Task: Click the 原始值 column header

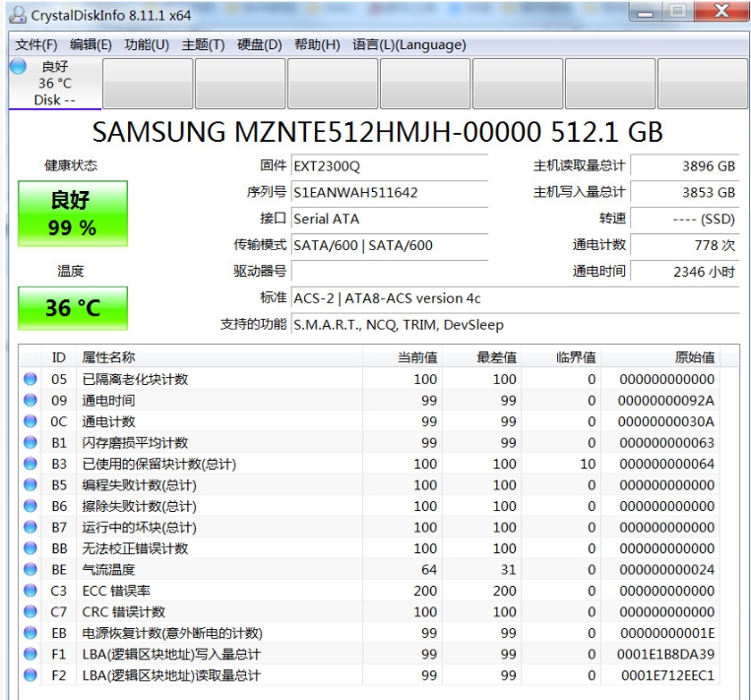Action: pos(660,357)
